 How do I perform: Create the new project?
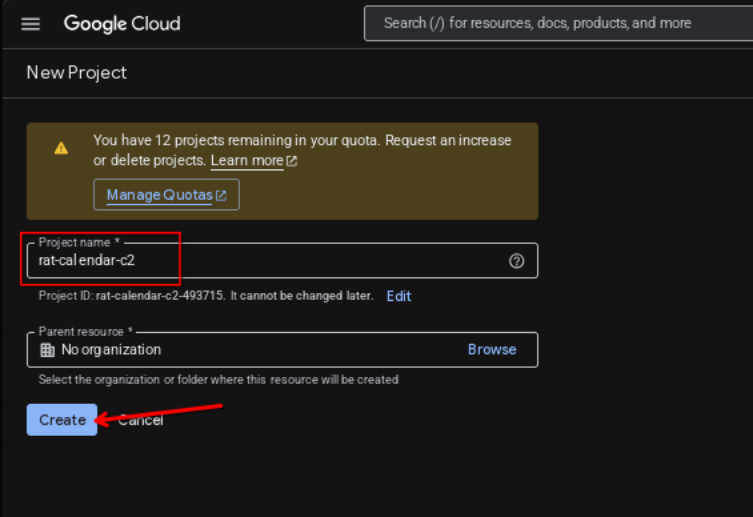tap(62, 420)
